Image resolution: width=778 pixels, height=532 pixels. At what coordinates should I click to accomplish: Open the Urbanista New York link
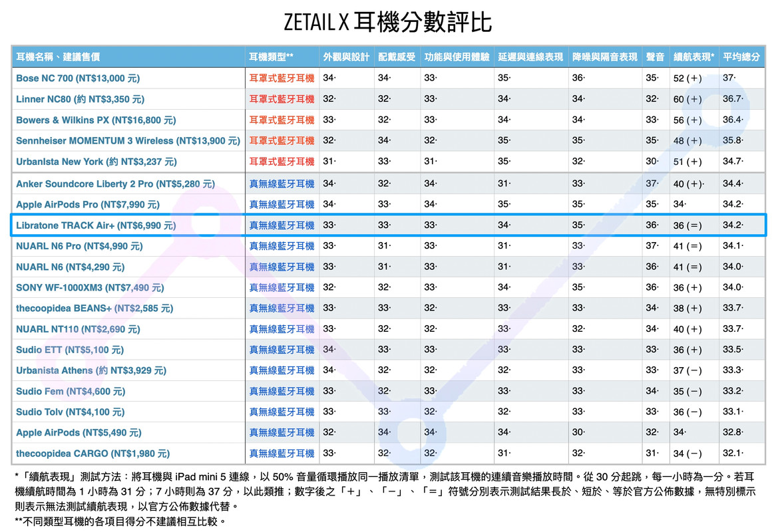(x=97, y=162)
